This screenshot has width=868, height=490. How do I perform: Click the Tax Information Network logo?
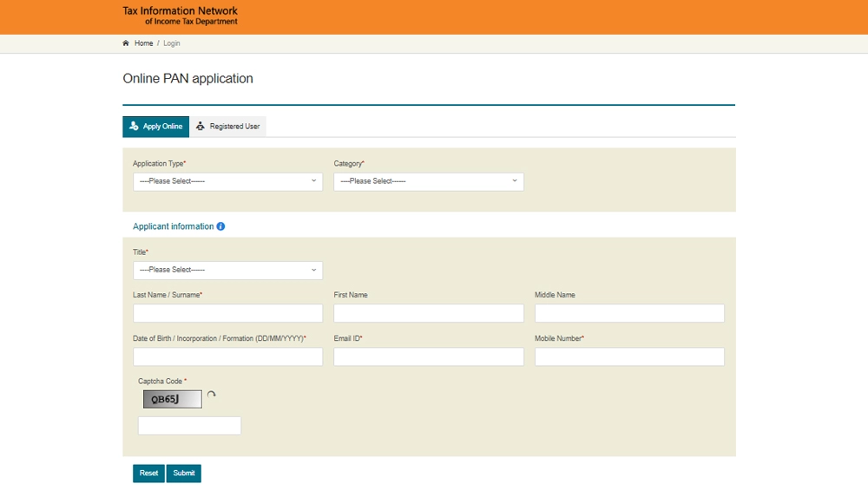[x=180, y=16]
